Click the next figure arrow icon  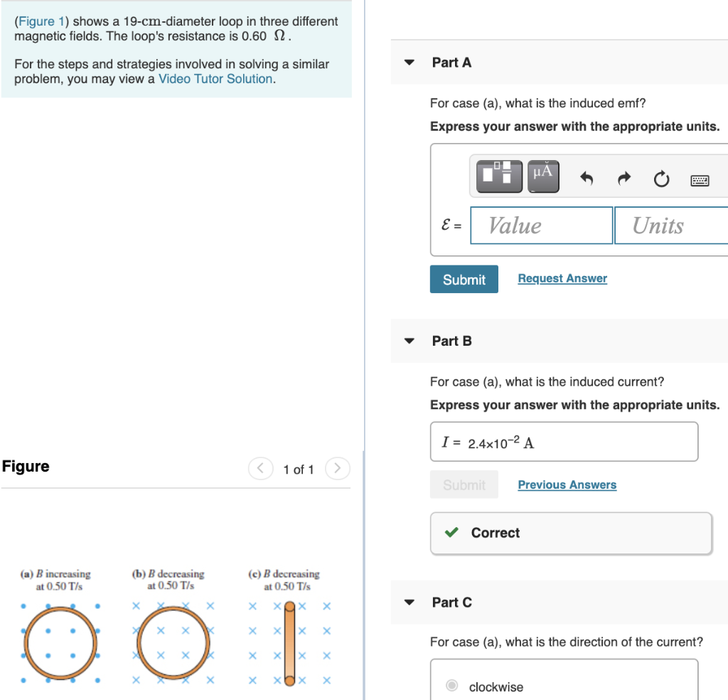click(x=337, y=469)
